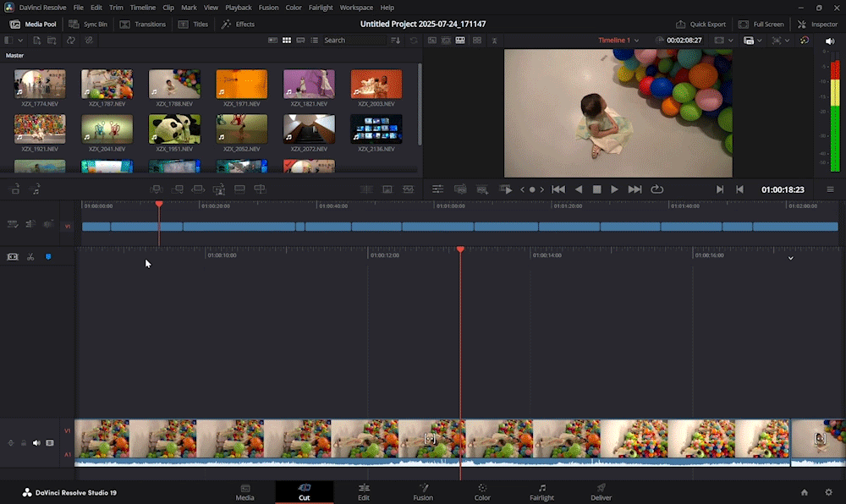Click the Full Screen button
This screenshot has height=504, width=846.
pos(761,24)
